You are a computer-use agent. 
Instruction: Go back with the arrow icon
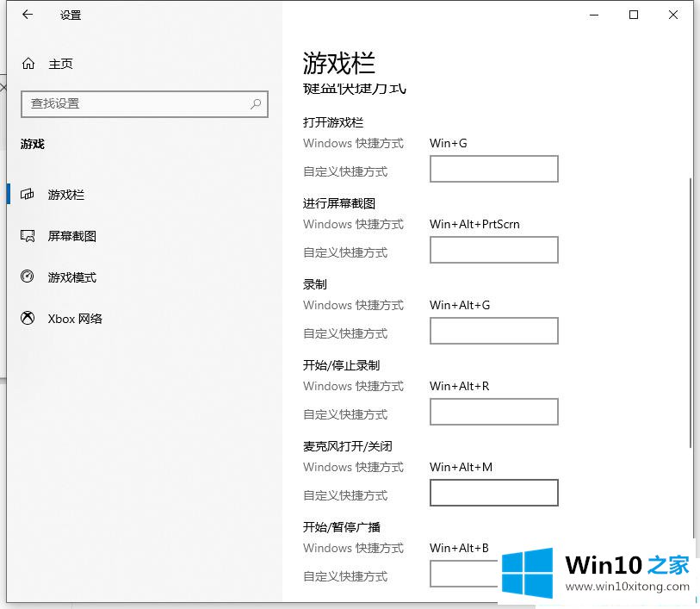(x=28, y=15)
